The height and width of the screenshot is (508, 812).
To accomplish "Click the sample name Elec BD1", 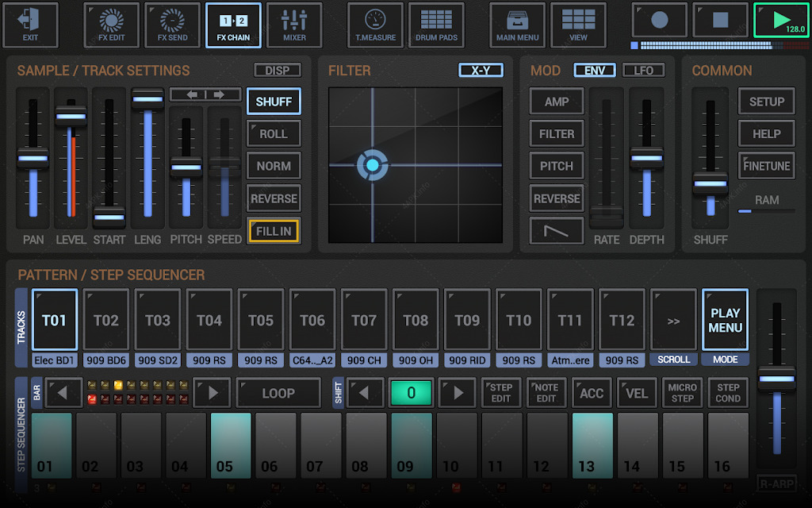I will (x=55, y=360).
